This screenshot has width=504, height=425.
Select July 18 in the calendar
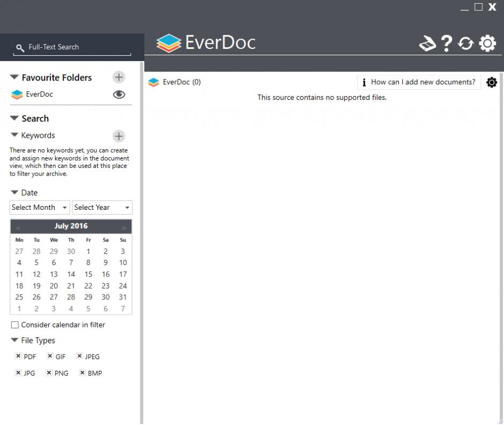click(x=19, y=286)
